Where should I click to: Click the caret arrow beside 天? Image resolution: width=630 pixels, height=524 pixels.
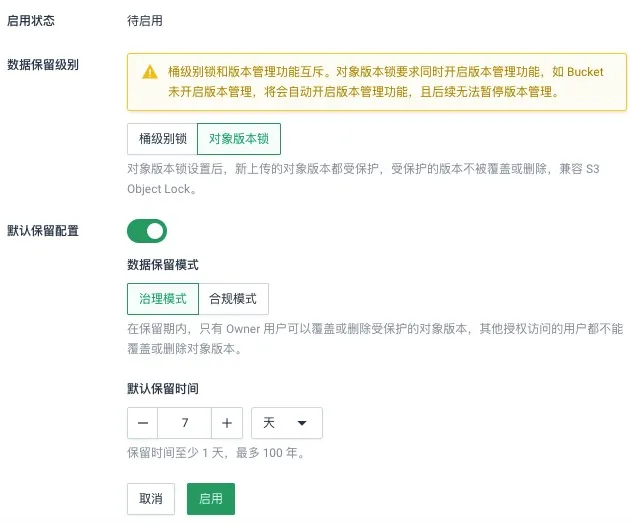tap(301, 423)
